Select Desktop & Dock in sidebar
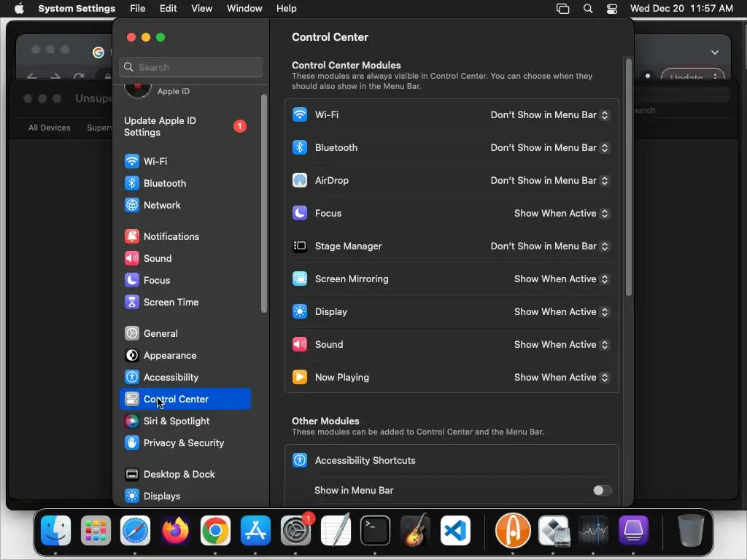The height and width of the screenshot is (560, 747). (x=185, y=474)
